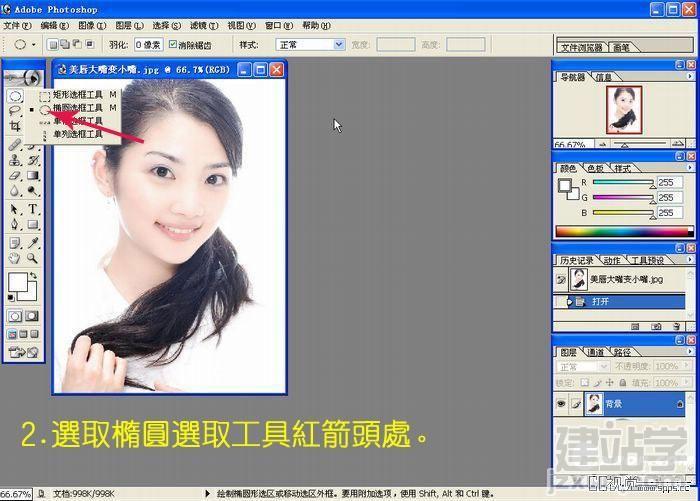Select the Path Selection arrow tool
This screenshot has height=501, width=700.
tap(15, 209)
